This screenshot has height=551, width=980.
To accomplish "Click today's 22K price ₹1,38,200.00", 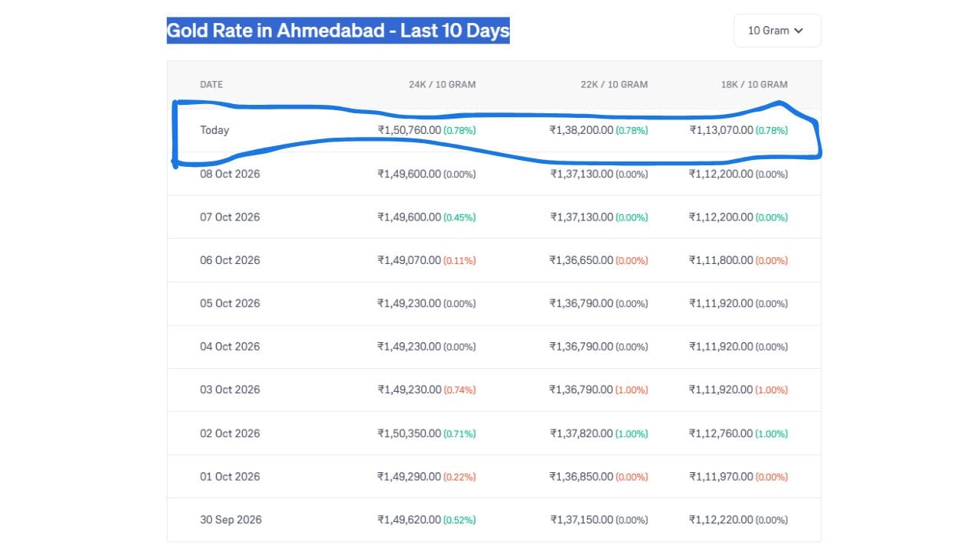I will [581, 130].
